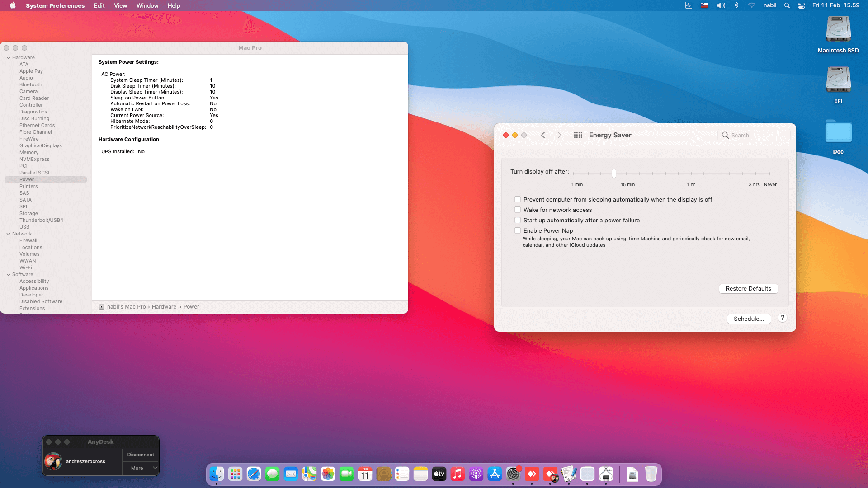Open the App Store from the Dock

click(495, 474)
